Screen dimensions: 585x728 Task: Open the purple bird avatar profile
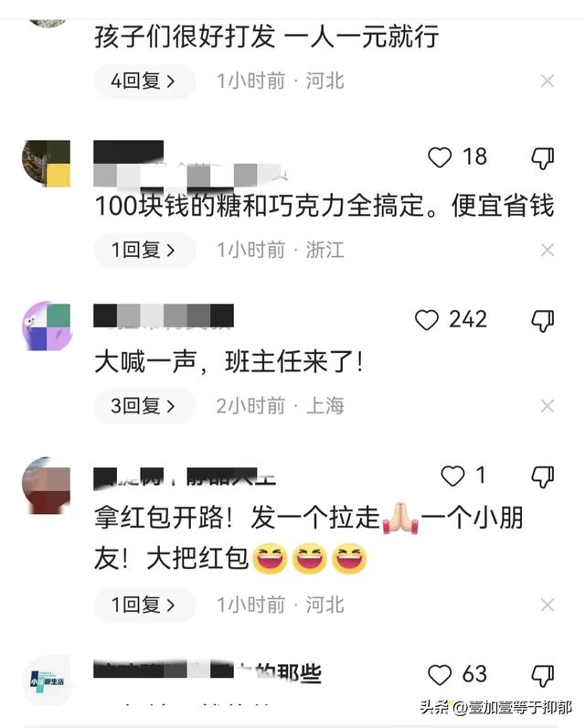coord(47,326)
